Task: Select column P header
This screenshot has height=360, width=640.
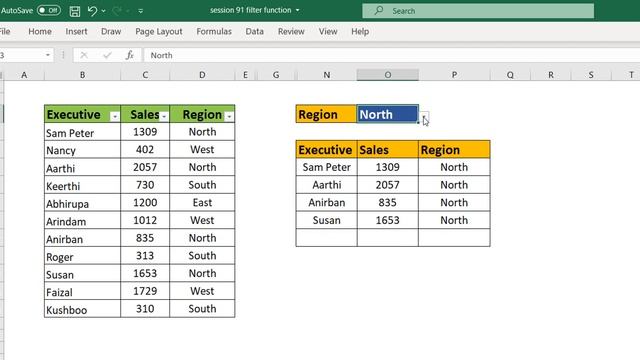Action: (454, 75)
